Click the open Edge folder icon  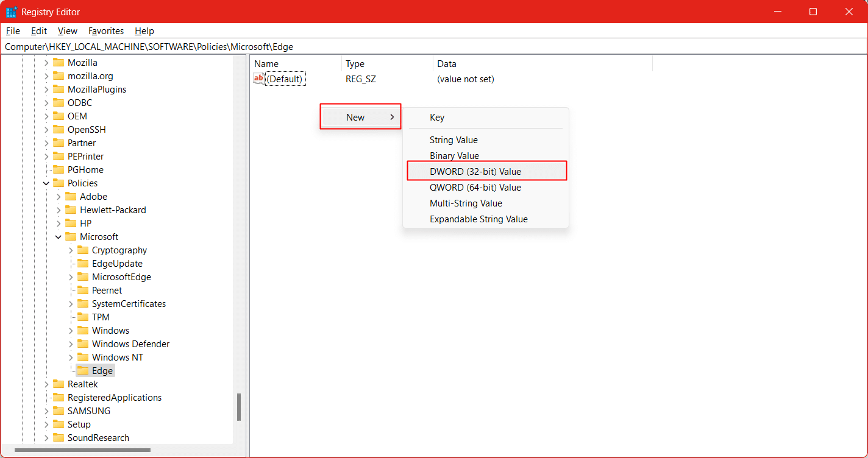83,371
